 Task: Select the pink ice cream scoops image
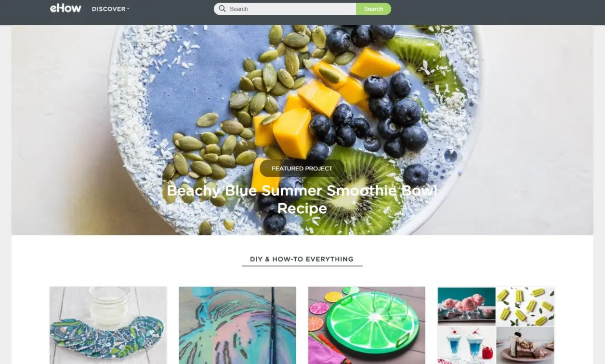pyautogui.click(x=466, y=306)
